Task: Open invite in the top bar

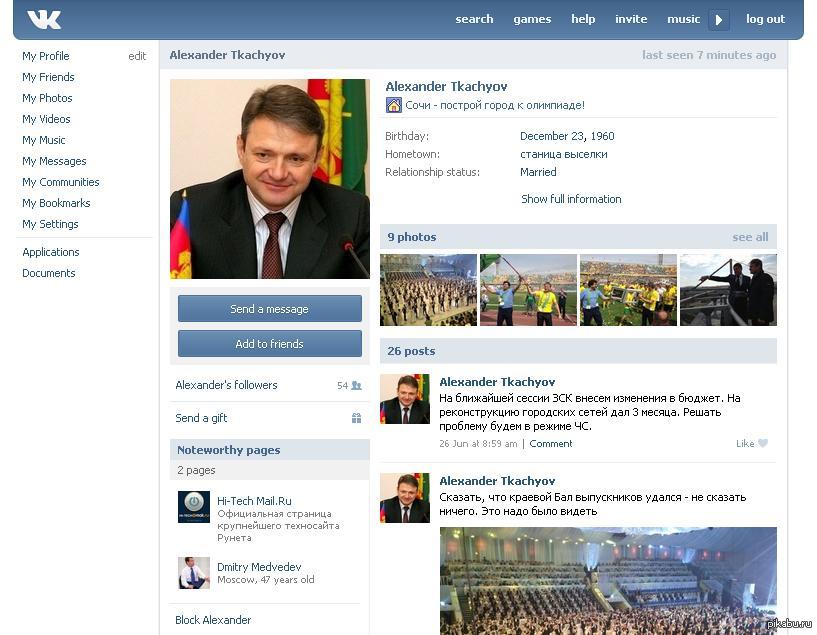Action: (631, 19)
